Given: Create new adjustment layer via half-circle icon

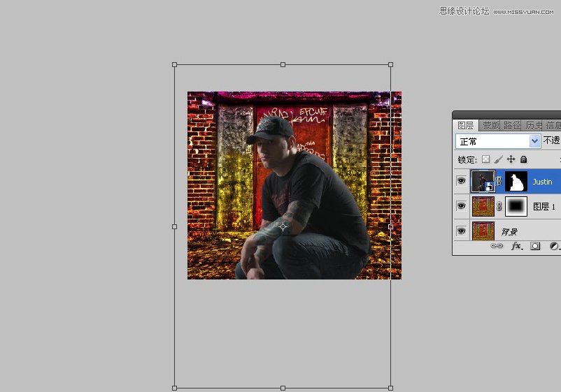Looking at the screenshot, I should pos(554,246).
